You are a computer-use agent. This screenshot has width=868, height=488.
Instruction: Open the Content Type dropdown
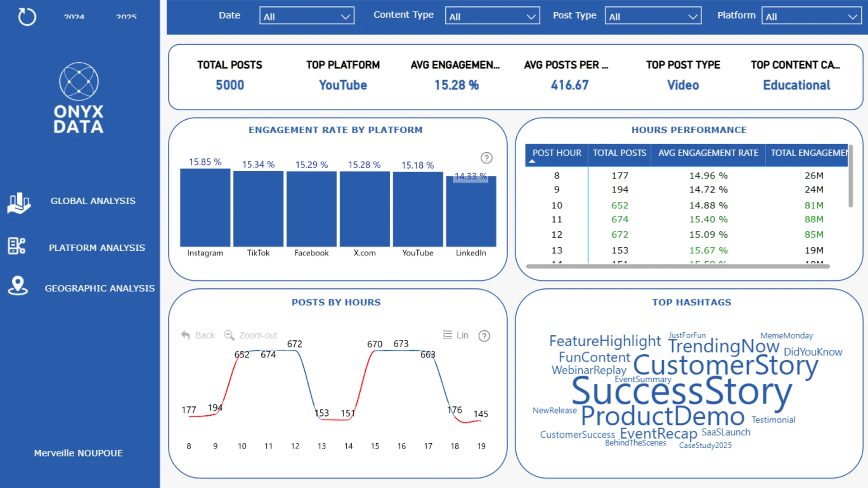492,16
